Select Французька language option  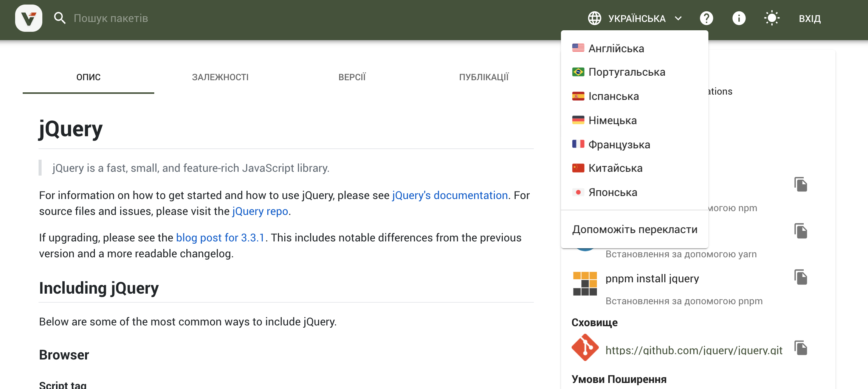click(634, 145)
